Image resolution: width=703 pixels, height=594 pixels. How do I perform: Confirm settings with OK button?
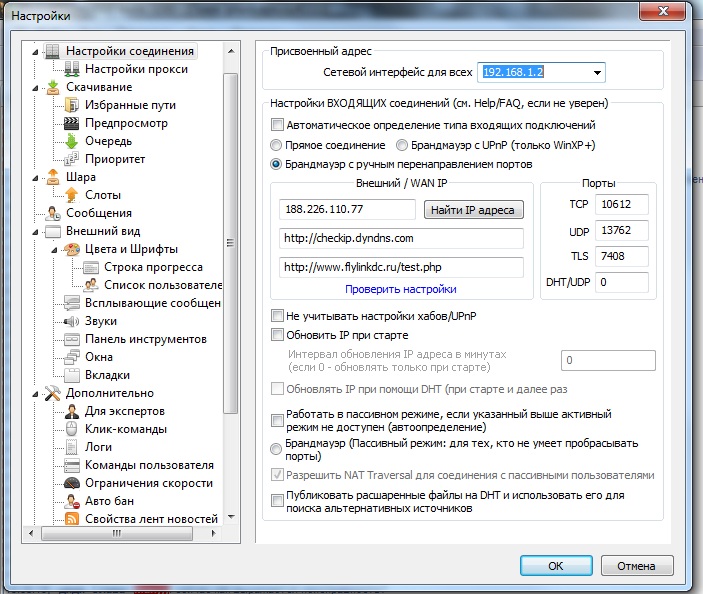coord(556,566)
